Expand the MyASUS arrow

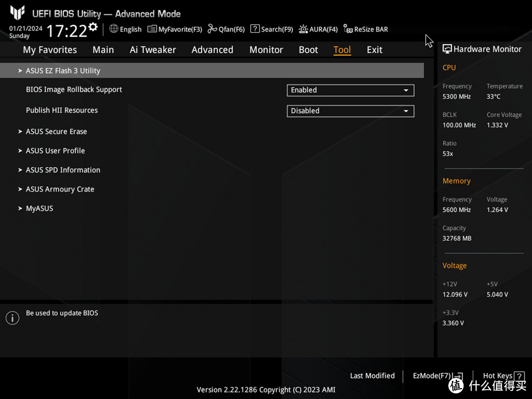[x=20, y=208]
